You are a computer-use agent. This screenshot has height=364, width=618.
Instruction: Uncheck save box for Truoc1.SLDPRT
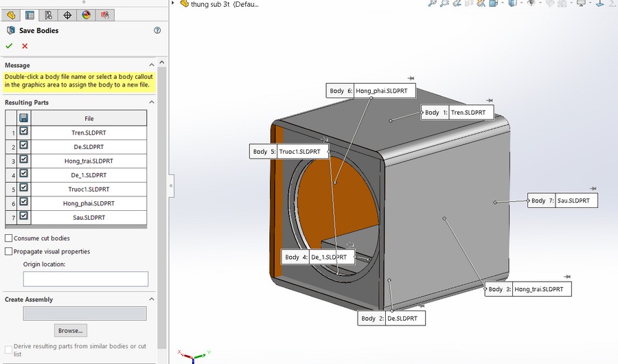23,187
